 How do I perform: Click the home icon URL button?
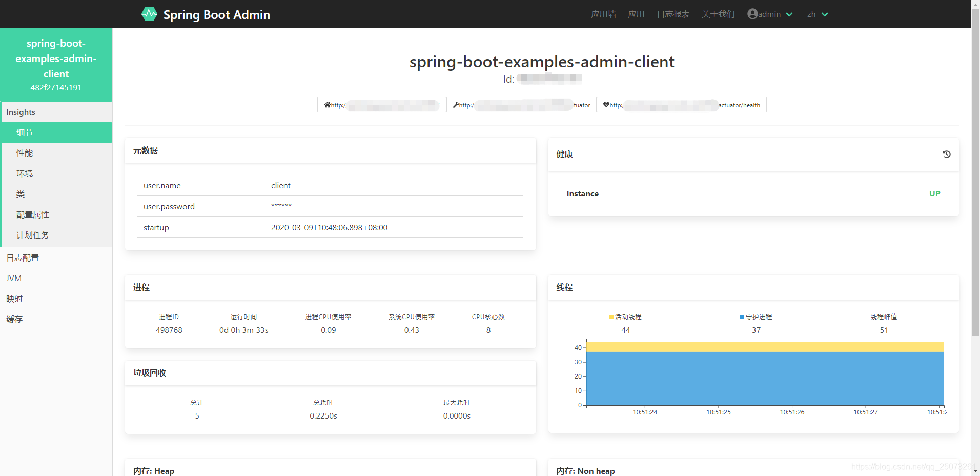point(382,105)
